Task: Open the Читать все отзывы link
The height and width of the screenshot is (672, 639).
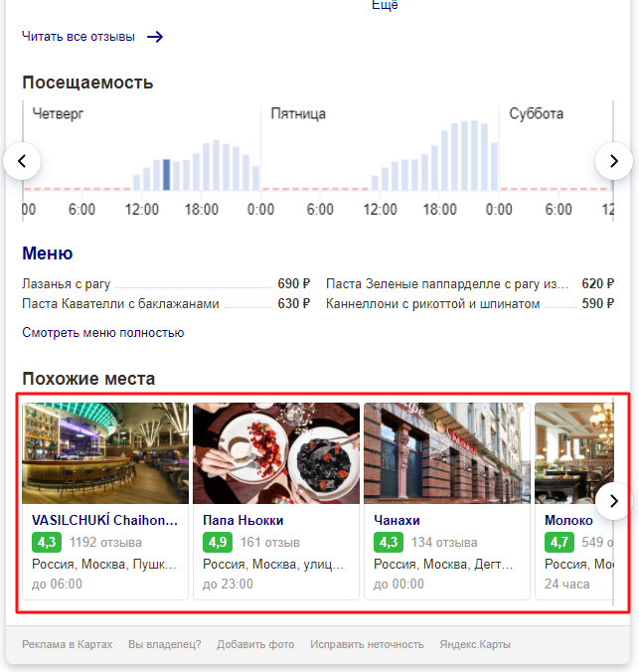Action: coord(79,37)
